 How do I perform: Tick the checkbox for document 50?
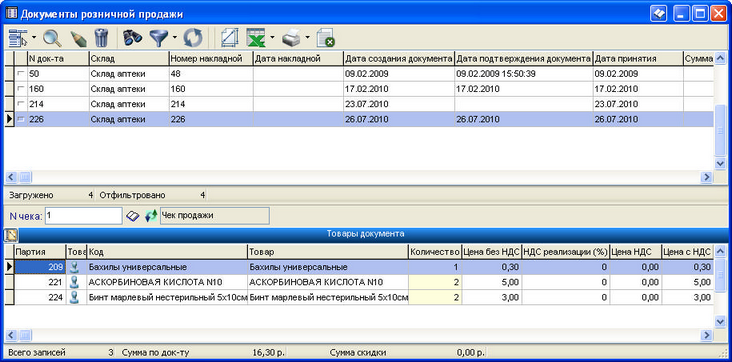tap(21, 74)
